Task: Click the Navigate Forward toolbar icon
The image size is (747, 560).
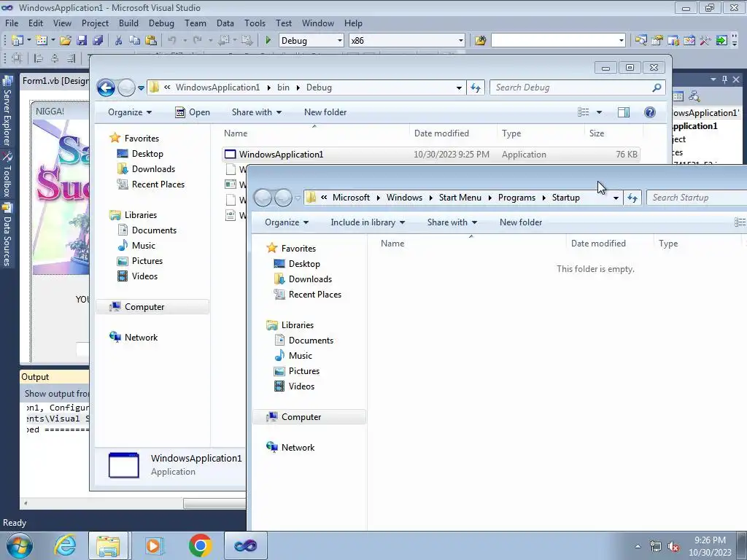Action: click(x=247, y=41)
